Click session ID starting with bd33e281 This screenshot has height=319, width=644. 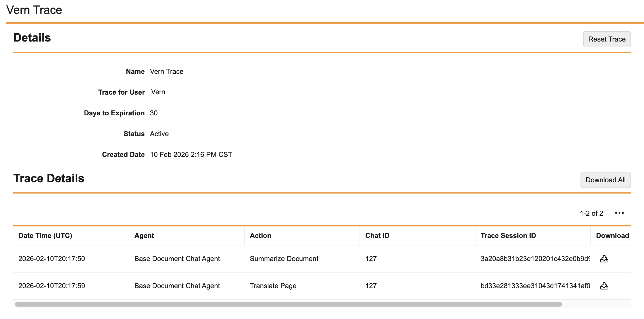pos(535,286)
